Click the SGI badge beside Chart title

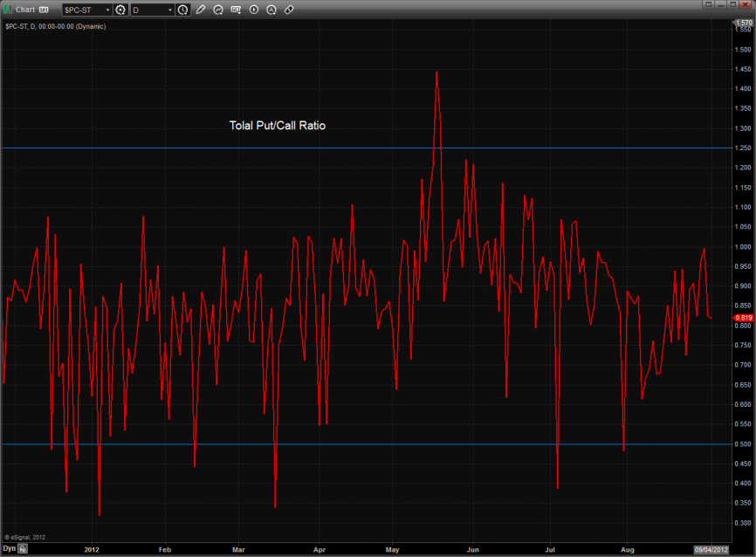(44, 10)
